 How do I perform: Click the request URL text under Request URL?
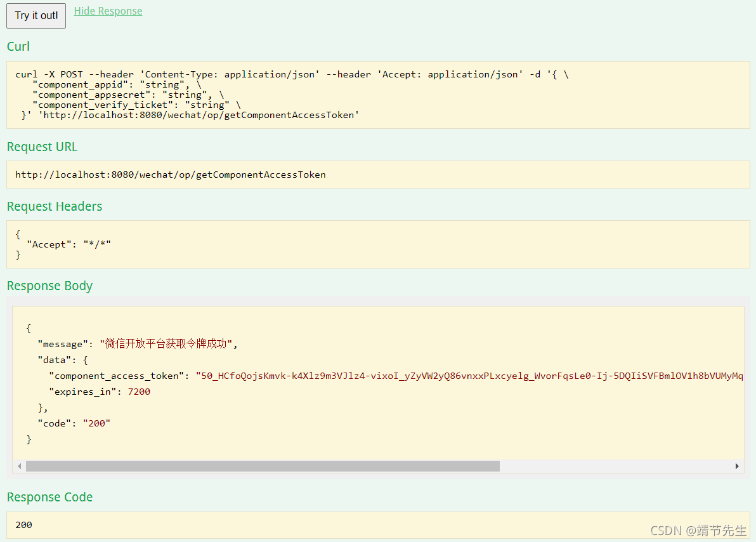click(170, 175)
